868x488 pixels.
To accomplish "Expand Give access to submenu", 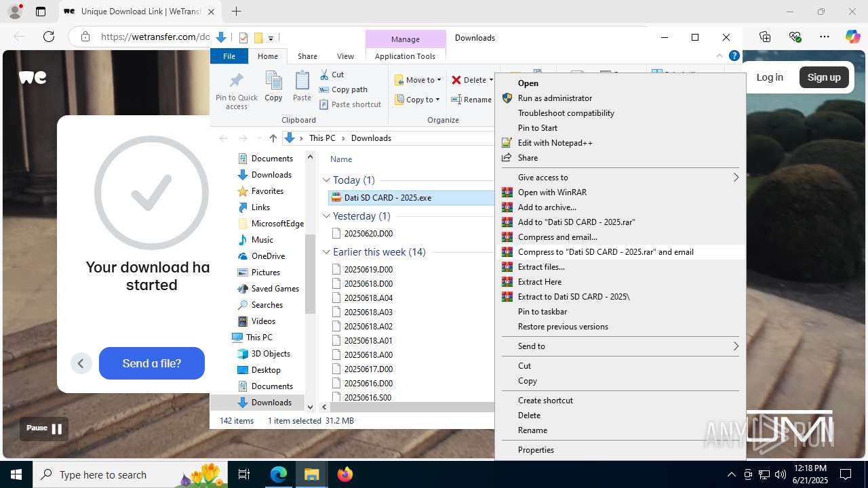I will pos(620,178).
